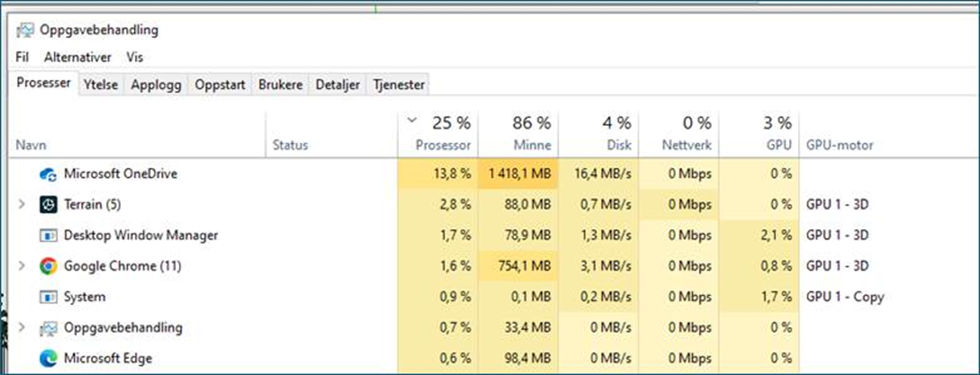Click System's 0,1 MB memory value
The image size is (980, 375).
[x=533, y=297]
